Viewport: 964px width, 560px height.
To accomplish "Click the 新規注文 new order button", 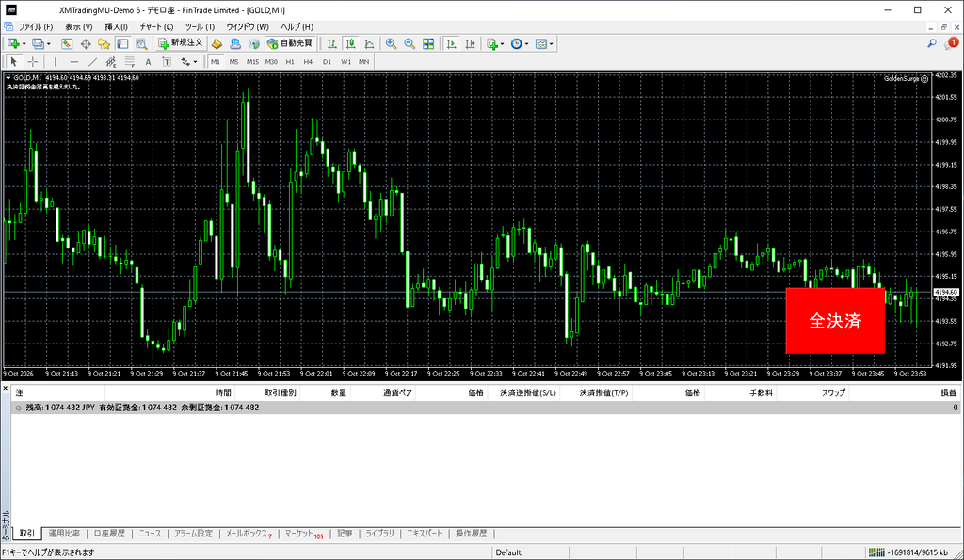I will point(180,43).
